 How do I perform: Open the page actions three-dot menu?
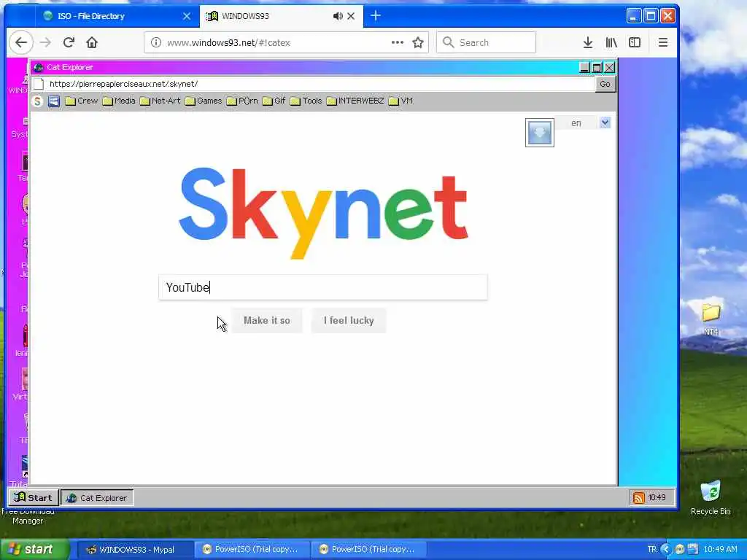coord(398,42)
